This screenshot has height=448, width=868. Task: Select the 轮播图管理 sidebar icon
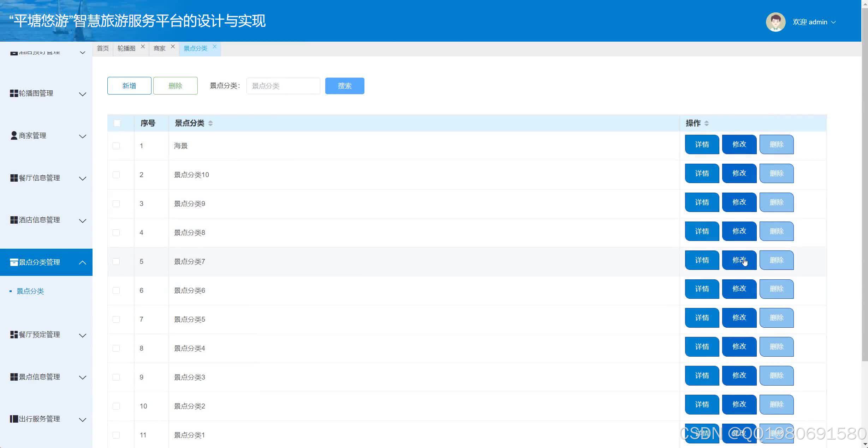coord(14,93)
